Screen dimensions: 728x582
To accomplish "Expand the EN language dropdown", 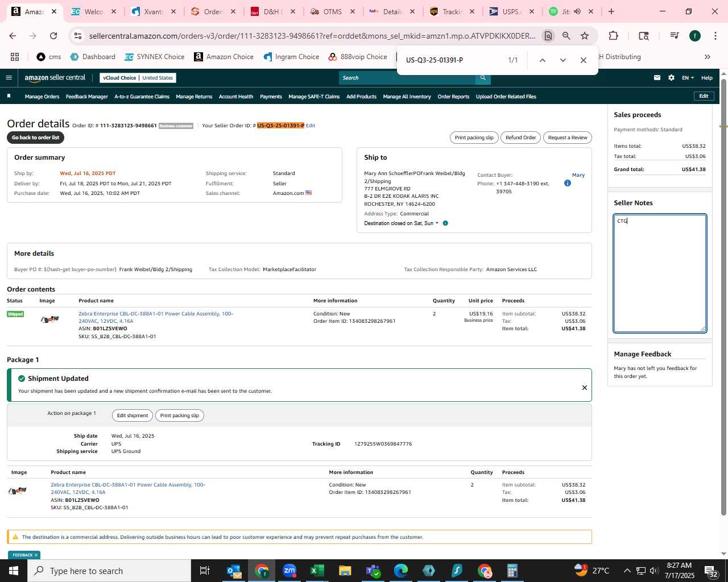I will (688, 78).
